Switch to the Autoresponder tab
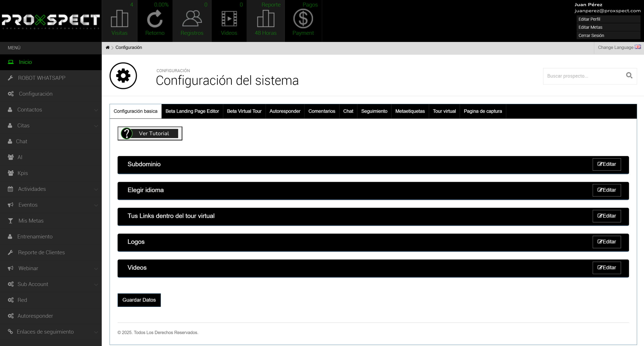Viewport: 644px width, 346px height. tap(285, 111)
